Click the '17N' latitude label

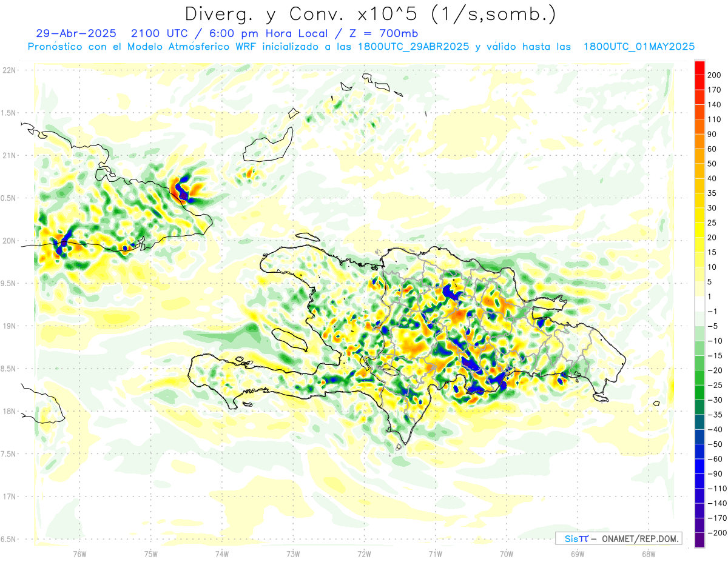click(x=10, y=497)
